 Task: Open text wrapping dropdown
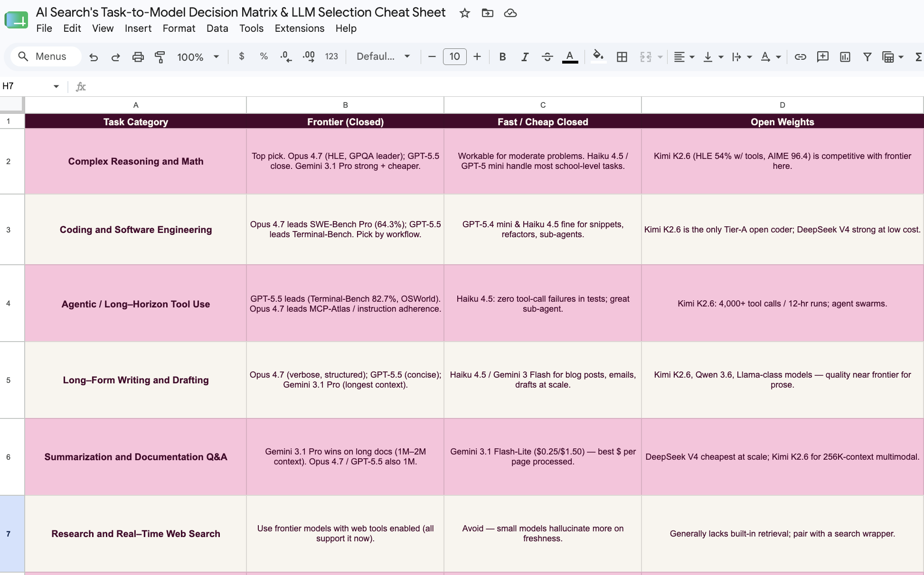742,57
